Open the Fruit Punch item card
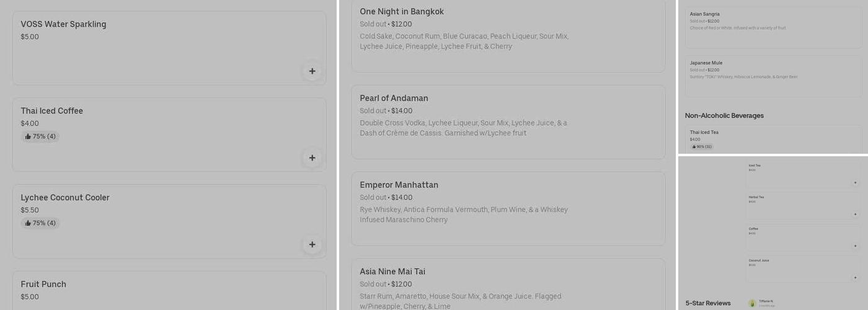The height and width of the screenshot is (310, 868). (x=169, y=290)
